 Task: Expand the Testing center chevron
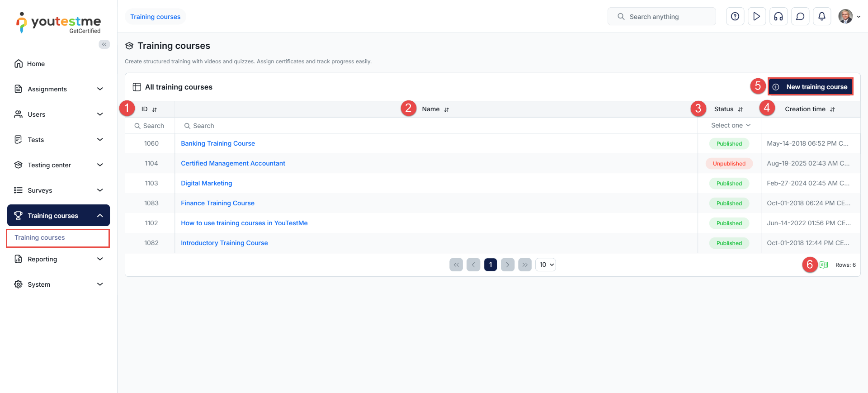pyautogui.click(x=100, y=165)
